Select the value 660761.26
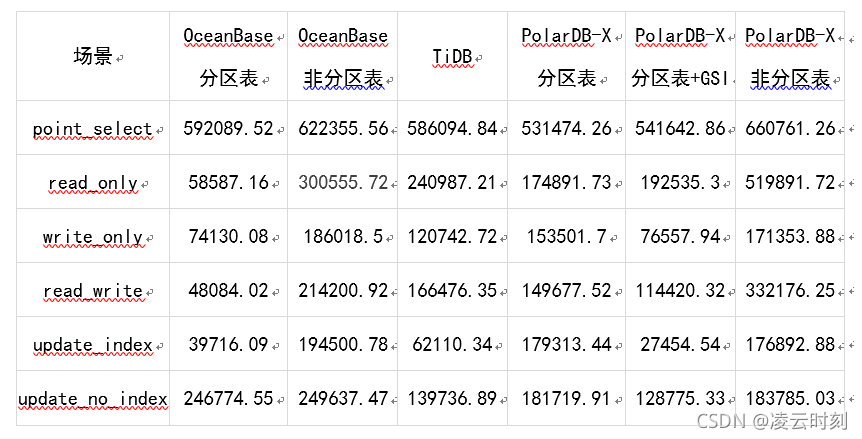The width and height of the screenshot is (862, 439). tap(790, 129)
